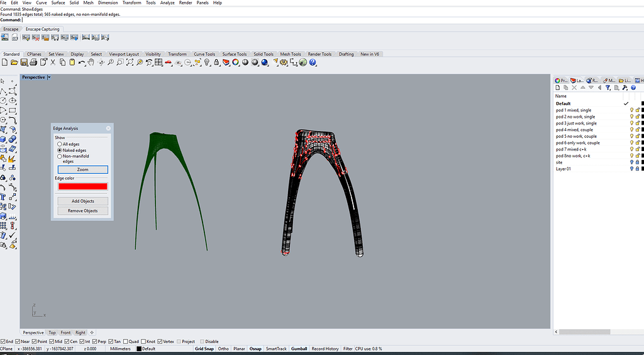Click the layer filter funnel icon
Image resolution: width=644 pixels, height=355 pixels.
pyautogui.click(x=608, y=88)
